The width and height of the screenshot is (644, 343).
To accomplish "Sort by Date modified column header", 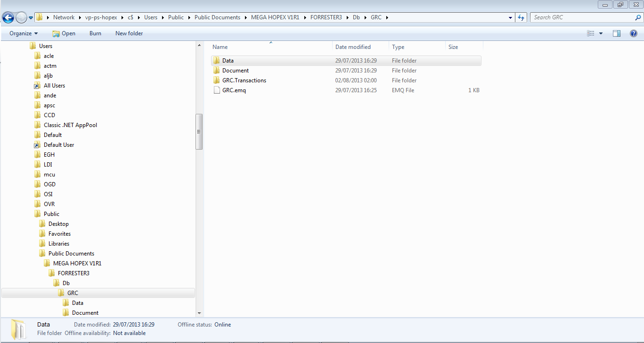I will (x=353, y=47).
